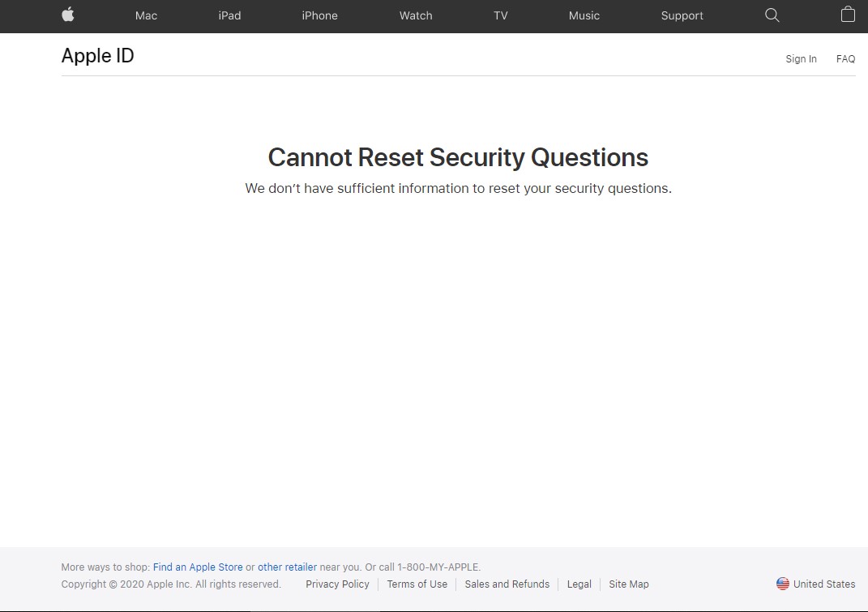Image resolution: width=868 pixels, height=612 pixels.
Task: Open the search magnifier icon
Action: click(772, 15)
